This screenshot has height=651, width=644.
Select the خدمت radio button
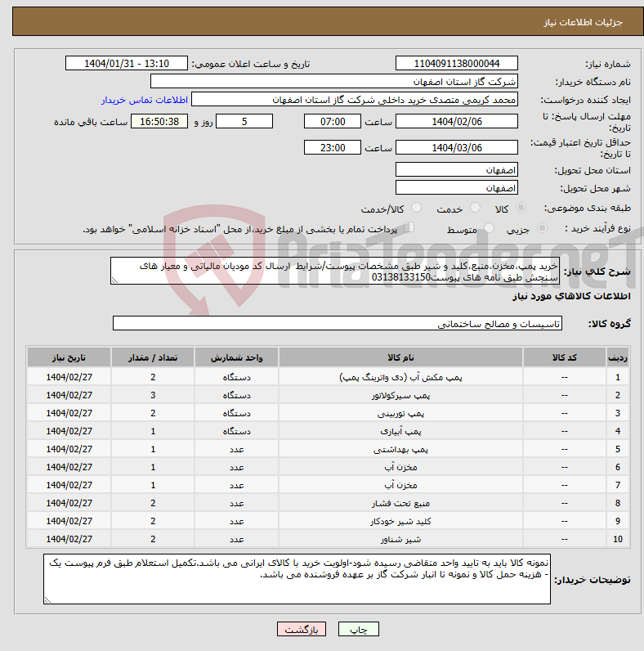475,208
